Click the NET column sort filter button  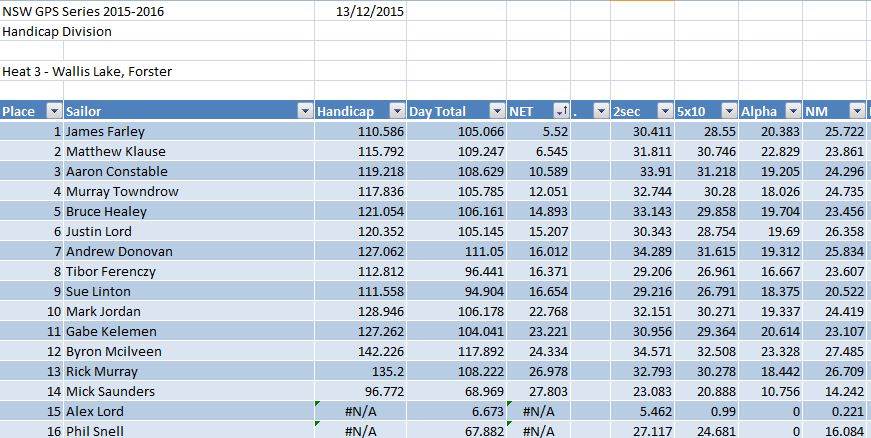561,111
